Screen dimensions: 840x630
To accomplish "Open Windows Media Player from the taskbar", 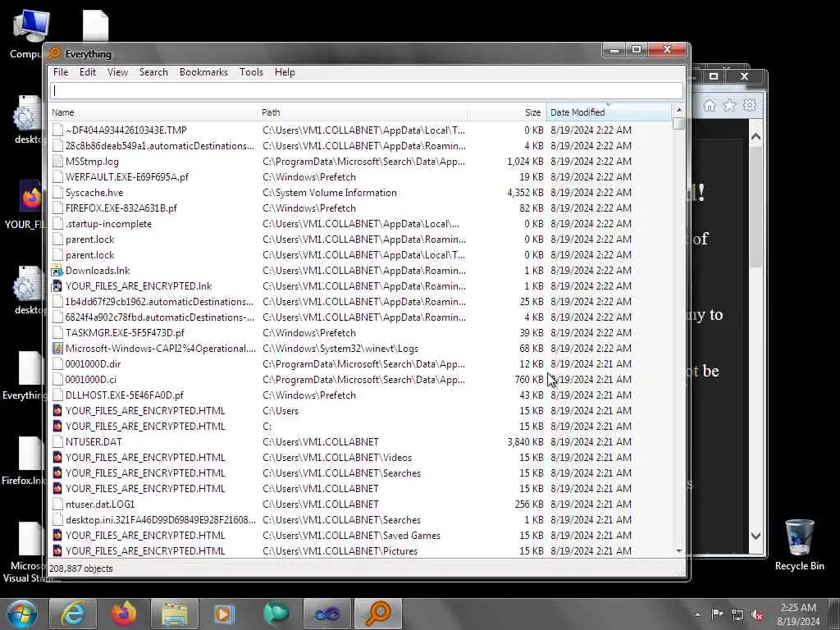I will pos(225,614).
